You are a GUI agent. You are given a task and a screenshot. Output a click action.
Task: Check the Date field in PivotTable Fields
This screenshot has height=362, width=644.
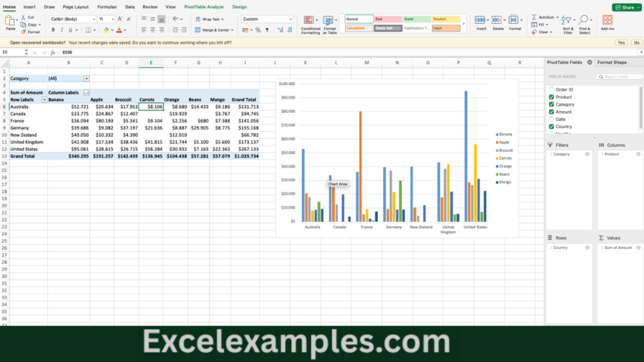[x=551, y=119]
